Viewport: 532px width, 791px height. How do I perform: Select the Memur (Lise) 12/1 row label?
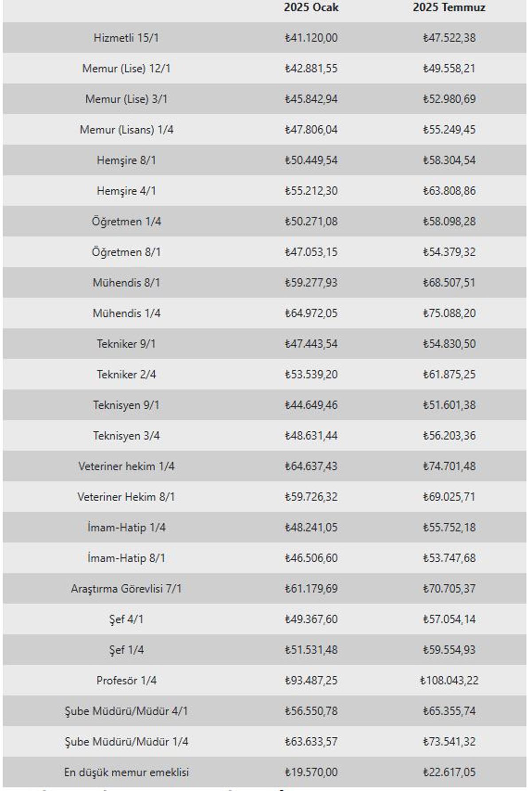tap(126, 68)
